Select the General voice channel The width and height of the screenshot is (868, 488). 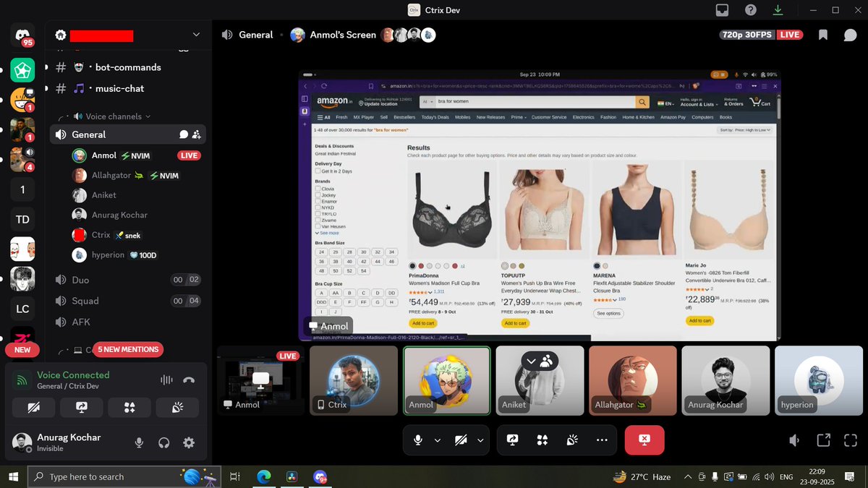[128, 134]
